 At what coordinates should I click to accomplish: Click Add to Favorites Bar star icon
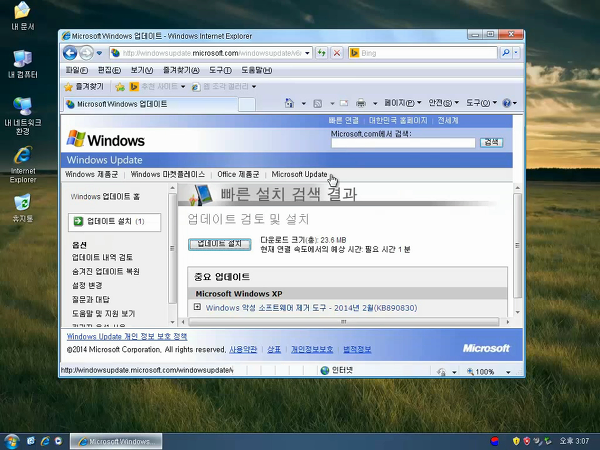[120, 87]
